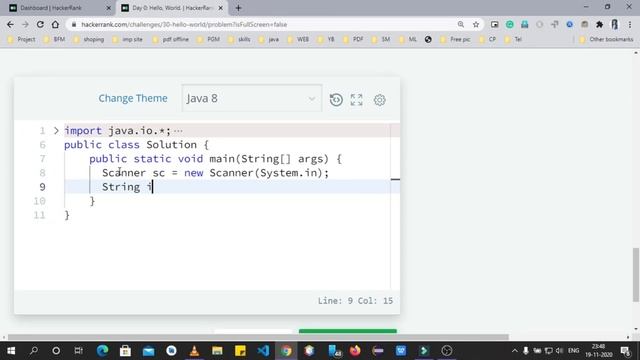Open the imp site bookmark folder
Image resolution: width=640 pixels, height=360 pixels.
(128, 39)
